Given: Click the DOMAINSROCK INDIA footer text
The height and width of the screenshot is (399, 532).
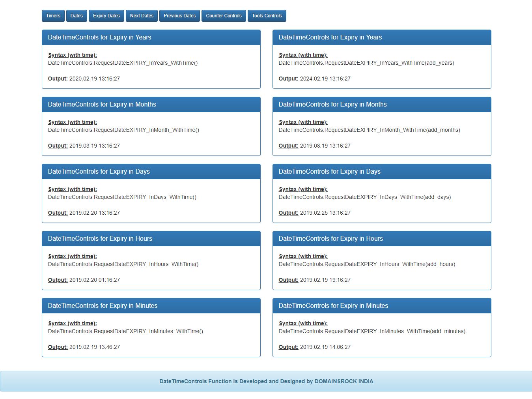Looking at the screenshot, I should [344, 381].
